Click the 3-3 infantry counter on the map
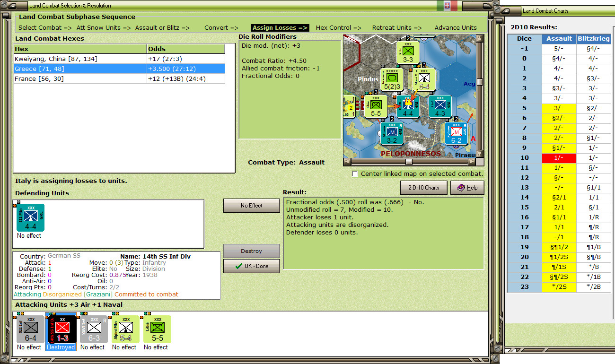The width and height of the screenshot is (615, 364). point(408,52)
